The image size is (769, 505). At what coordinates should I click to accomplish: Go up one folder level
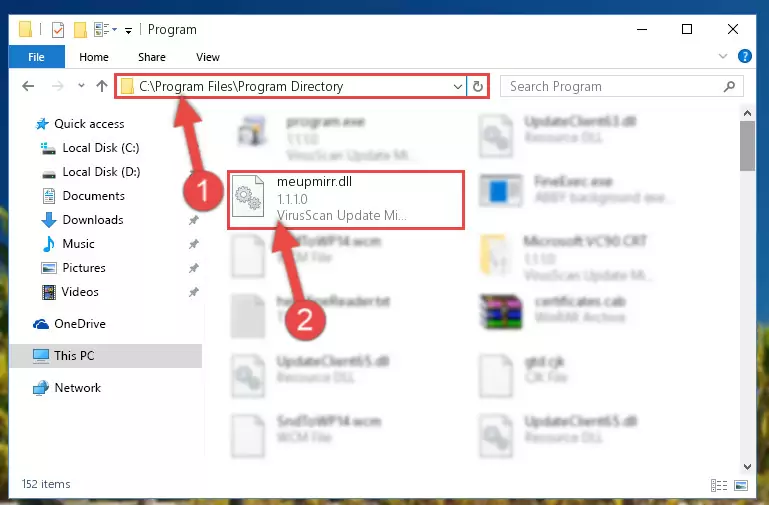click(102, 86)
